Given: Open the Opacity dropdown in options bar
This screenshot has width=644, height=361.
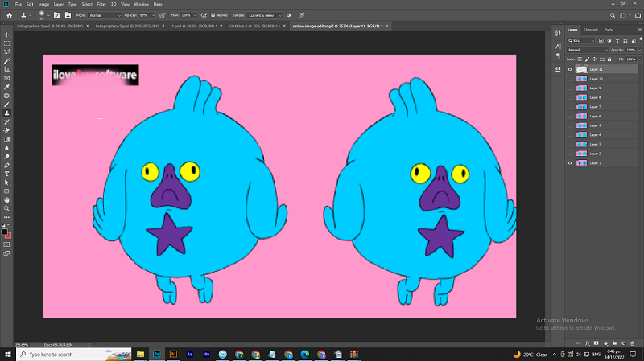Looking at the screenshot, I should 153,15.
